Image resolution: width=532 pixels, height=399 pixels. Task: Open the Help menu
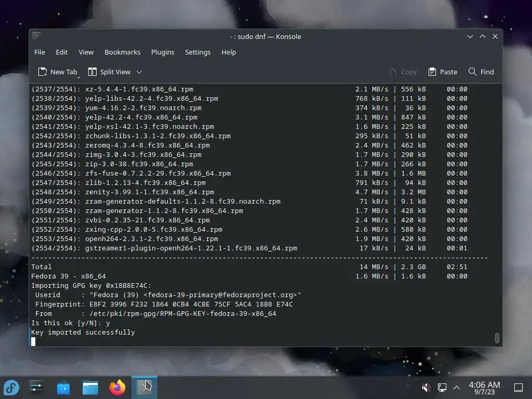(x=229, y=52)
